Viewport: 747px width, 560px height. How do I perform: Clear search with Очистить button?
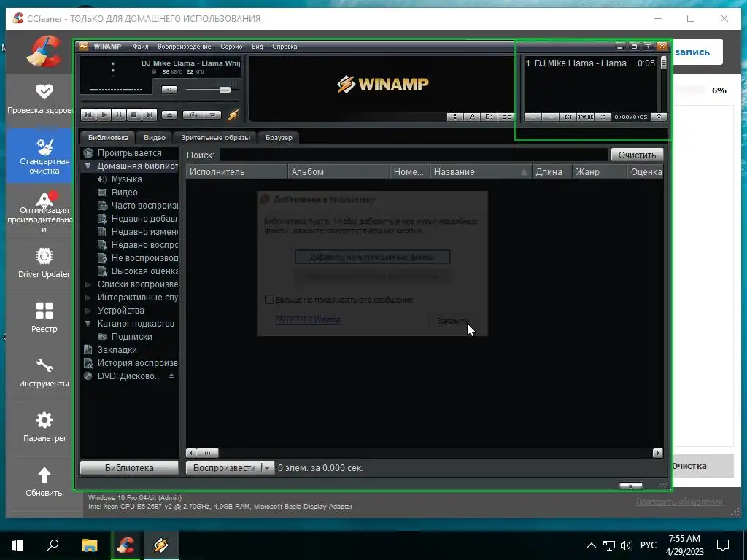(637, 155)
